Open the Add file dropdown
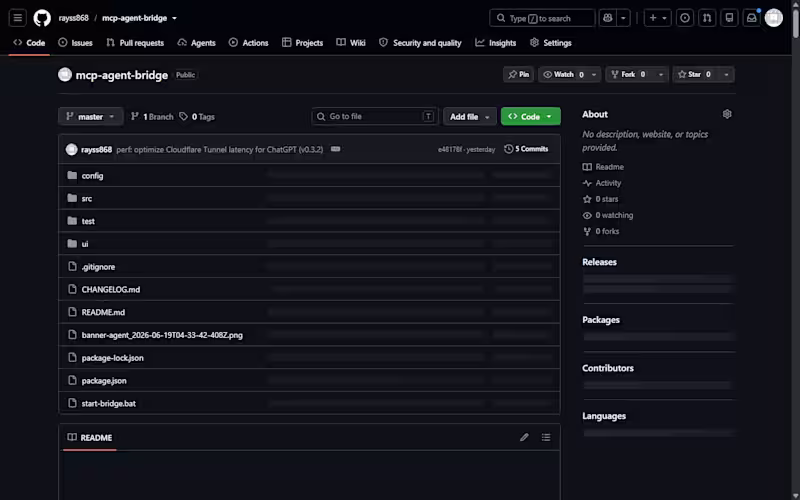Screen dimensions: 800x500 point(469,116)
